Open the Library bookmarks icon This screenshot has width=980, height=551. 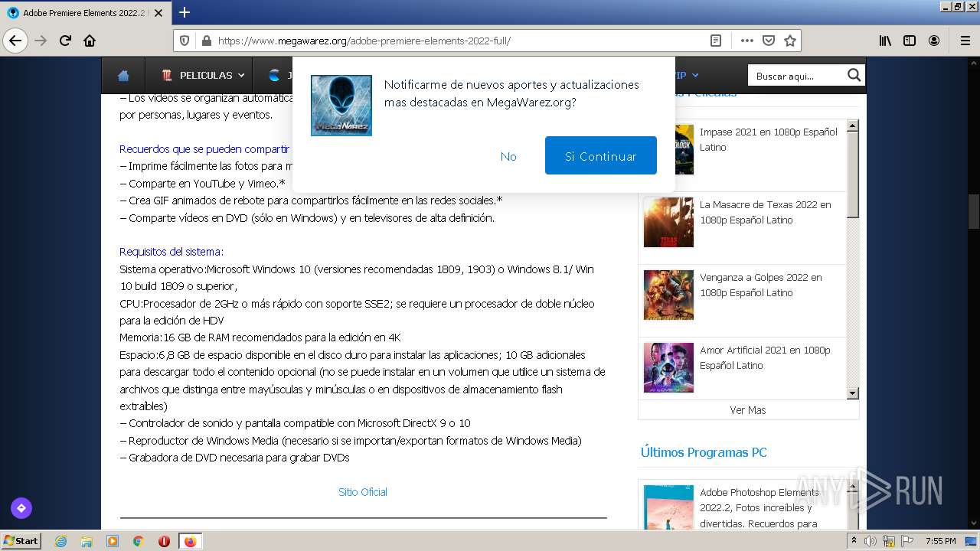click(x=885, y=41)
